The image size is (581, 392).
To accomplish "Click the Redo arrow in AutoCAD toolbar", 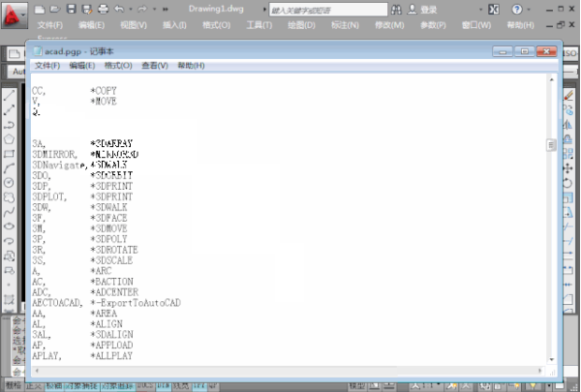I will (x=142, y=9).
